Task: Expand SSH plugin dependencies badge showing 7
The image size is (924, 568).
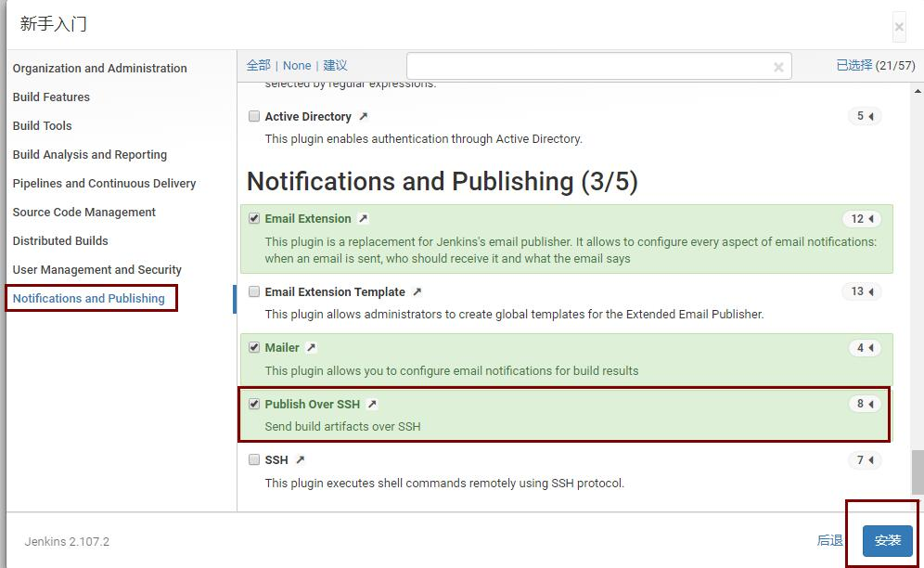Action: (x=865, y=459)
